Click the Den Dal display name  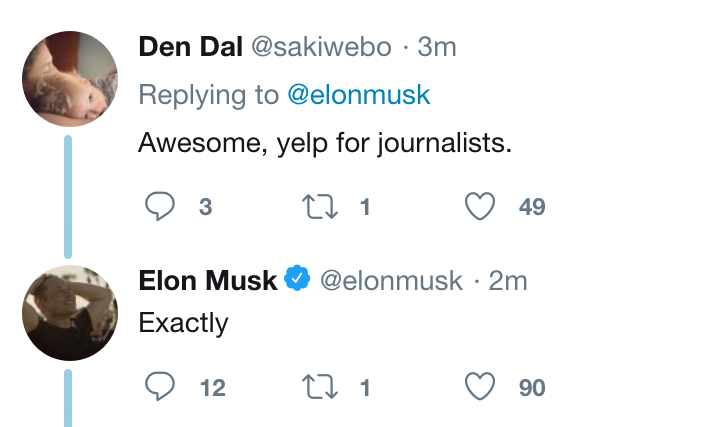tap(187, 48)
